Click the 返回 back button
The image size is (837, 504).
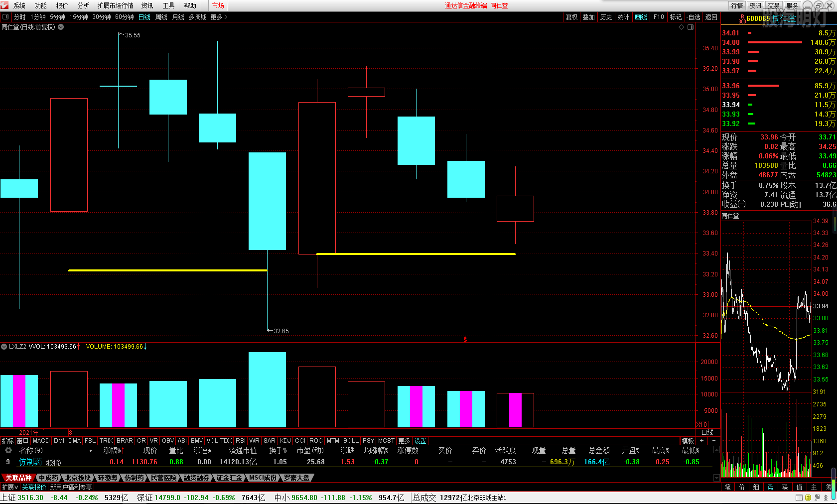click(x=711, y=17)
